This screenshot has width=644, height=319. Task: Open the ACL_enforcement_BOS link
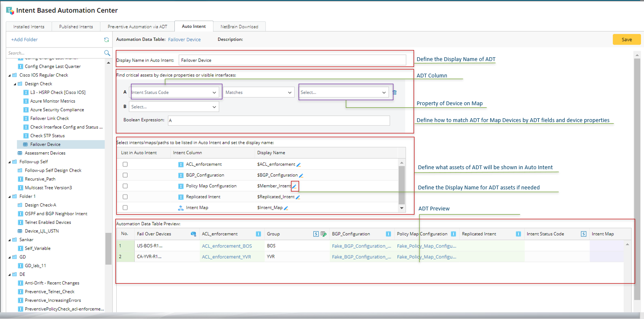[227, 246]
